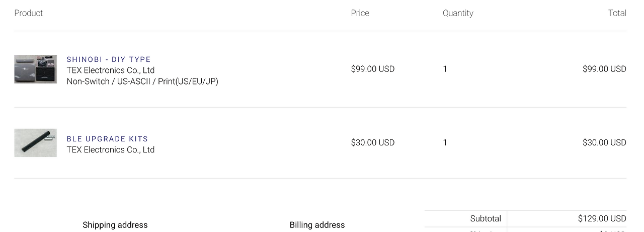The height and width of the screenshot is (232, 644).
Task: Click the Non-Switch / US-ASCII variant text
Action: (x=142, y=82)
